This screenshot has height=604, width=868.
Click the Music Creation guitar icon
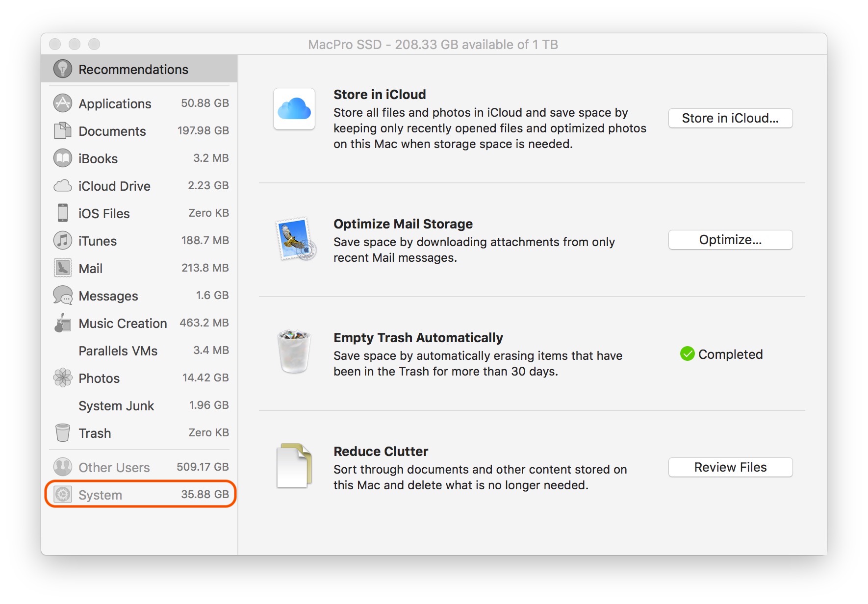(x=62, y=323)
